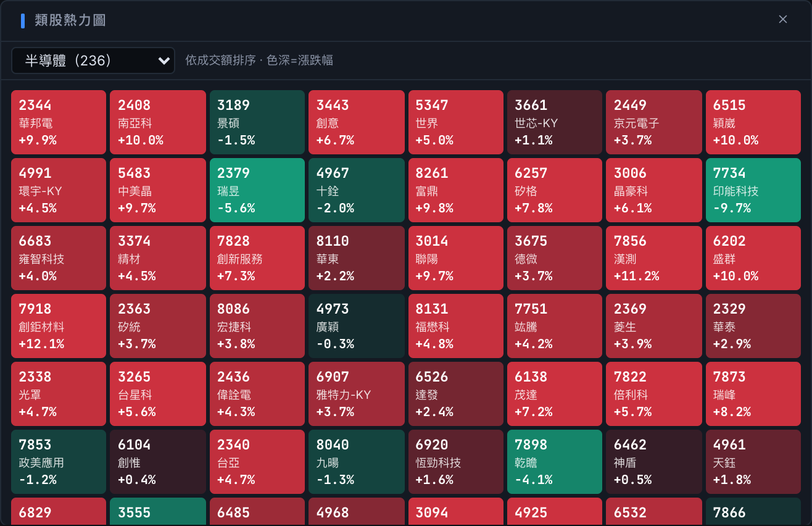Viewport: 812px width, 526px height.
Task: Close the 類股熱力圖 dialog
Action: click(x=783, y=19)
